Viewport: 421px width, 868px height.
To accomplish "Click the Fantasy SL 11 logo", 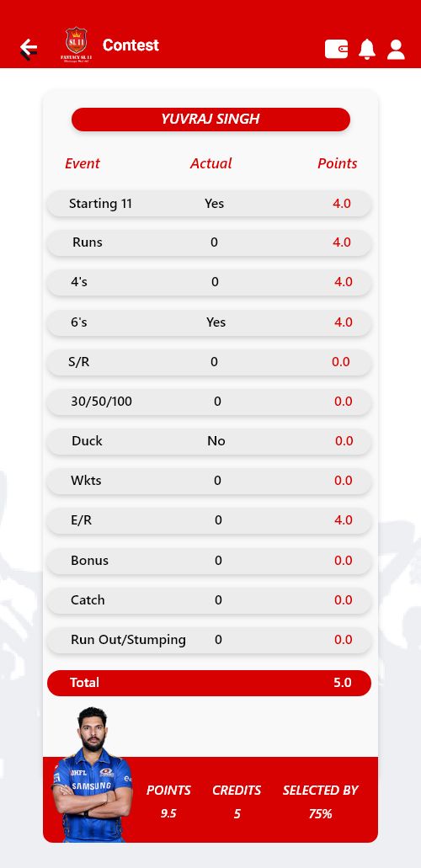I will (77, 45).
